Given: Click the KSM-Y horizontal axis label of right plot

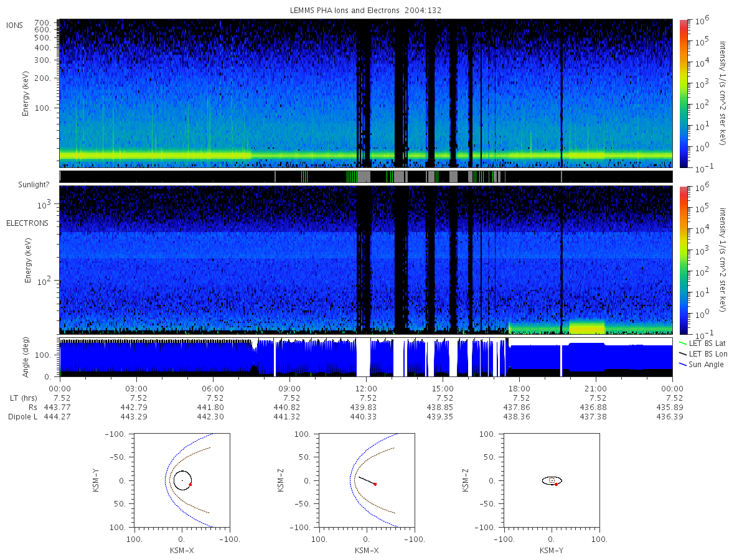Looking at the screenshot, I should coord(552,551).
